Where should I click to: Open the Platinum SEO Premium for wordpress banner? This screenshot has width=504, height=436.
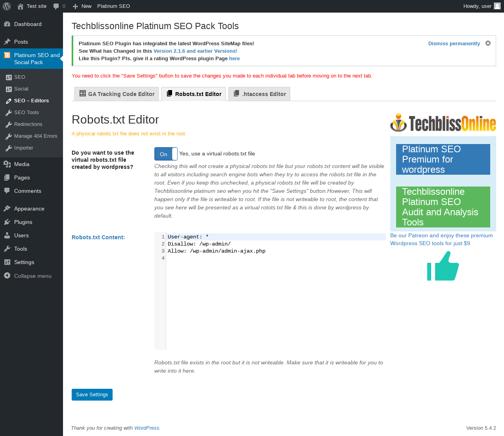[x=443, y=159]
